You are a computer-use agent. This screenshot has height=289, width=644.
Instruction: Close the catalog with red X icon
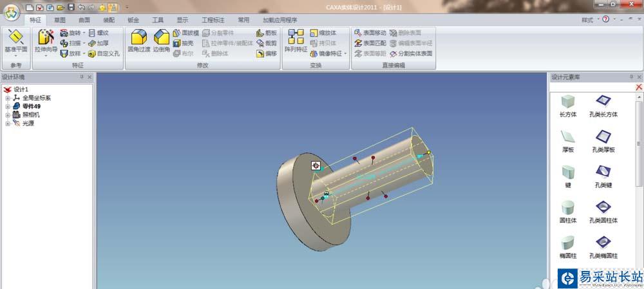639,87
